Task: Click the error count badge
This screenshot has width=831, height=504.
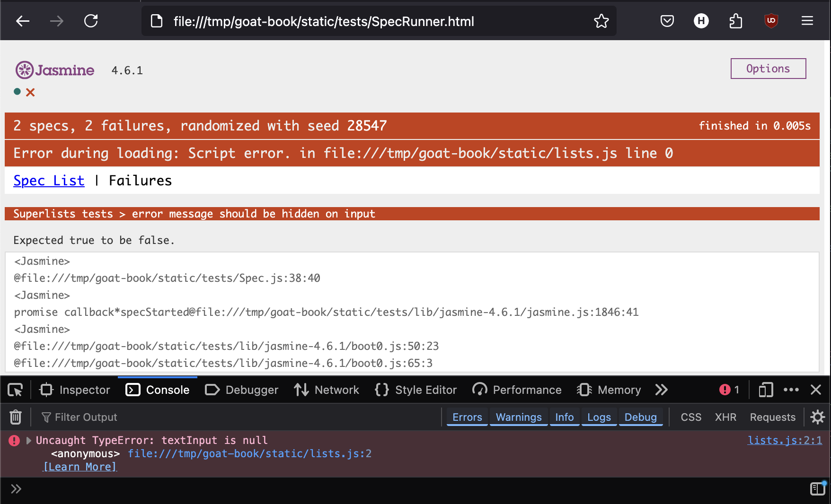Action: (x=729, y=390)
